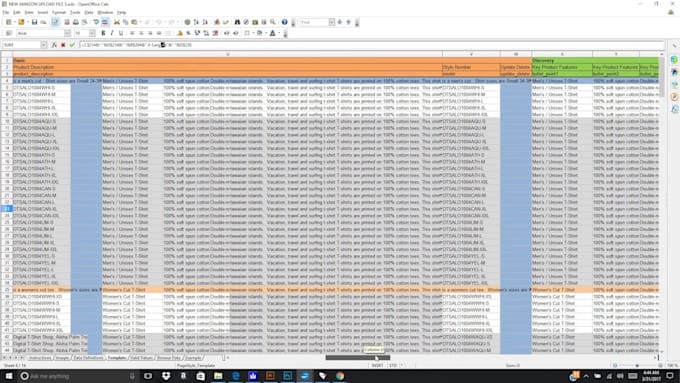Image resolution: width=680 pixels, height=383 pixels.
Task: Open the Navigator compass icon
Action: (246, 22)
